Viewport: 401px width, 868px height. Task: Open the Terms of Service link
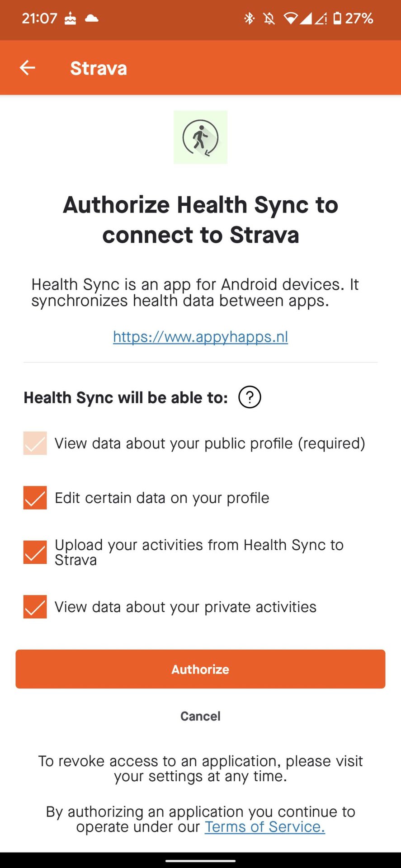pyautogui.click(x=265, y=827)
